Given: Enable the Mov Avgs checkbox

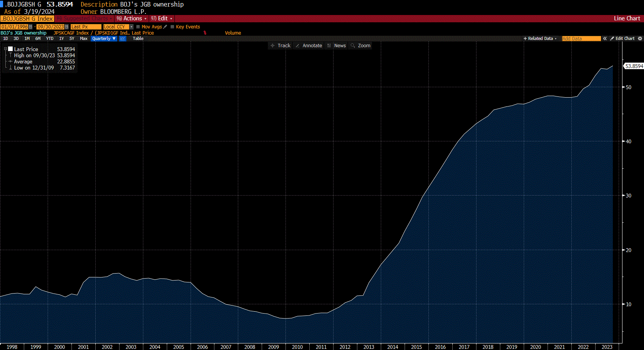Looking at the screenshot, I should pyautogui.click(x=138, y=27).
